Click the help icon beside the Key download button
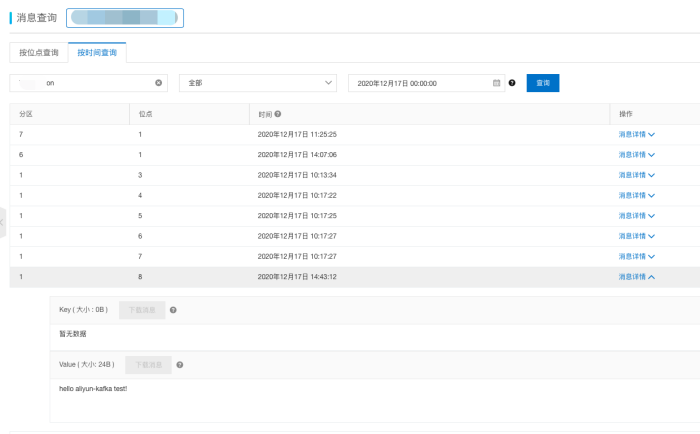Image resolution: width=700 pixels, height=434 pixels. coord(173,310)
